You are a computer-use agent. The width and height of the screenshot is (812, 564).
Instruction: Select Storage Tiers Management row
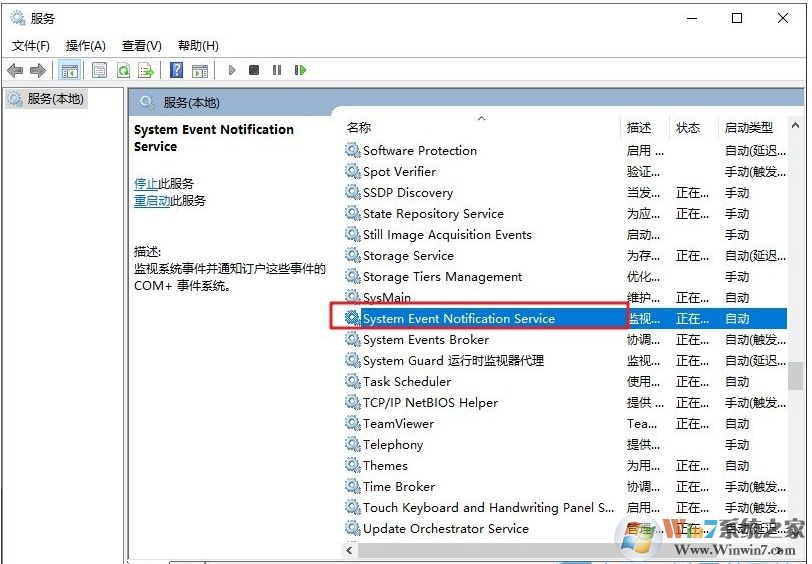566,277
